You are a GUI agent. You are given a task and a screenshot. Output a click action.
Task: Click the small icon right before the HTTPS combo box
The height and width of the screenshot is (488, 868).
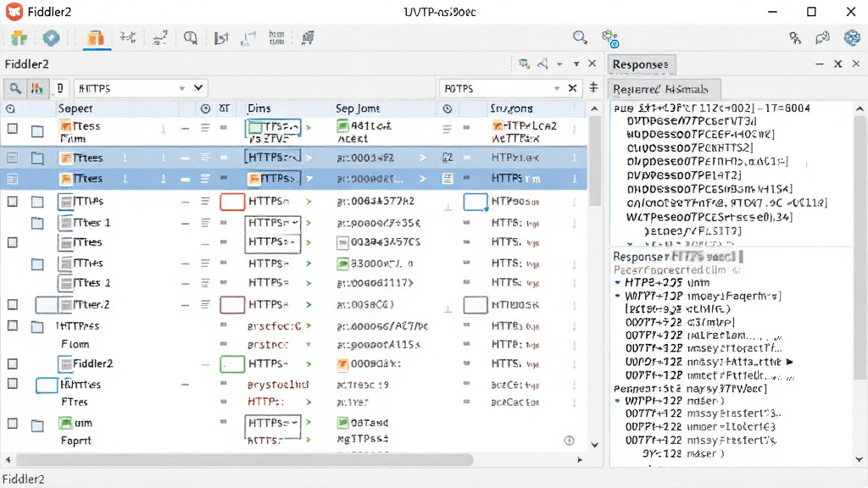tap(60, 87)
